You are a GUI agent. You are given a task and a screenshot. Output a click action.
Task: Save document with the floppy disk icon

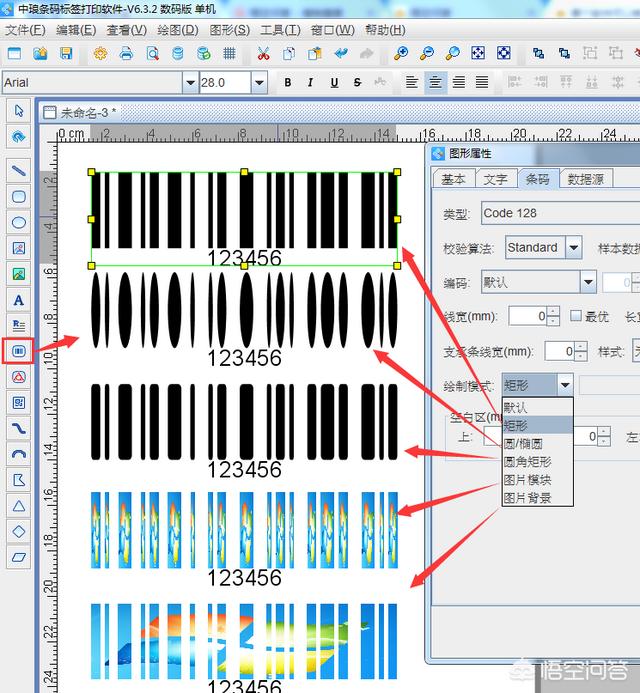pyautogui.click(x=66, y=53)
